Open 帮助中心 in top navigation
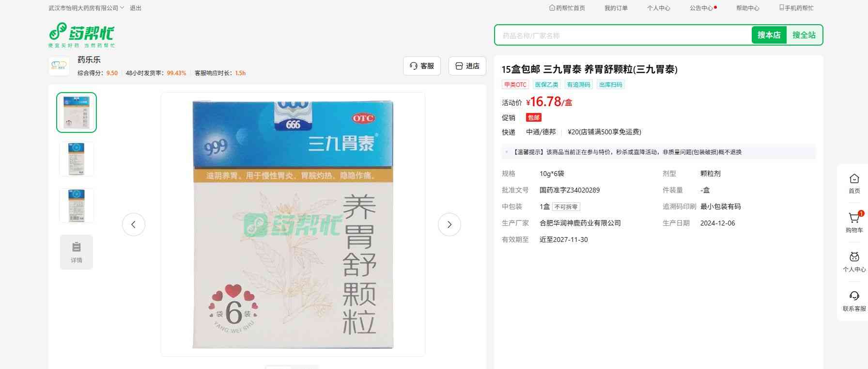 pos(747,8)
